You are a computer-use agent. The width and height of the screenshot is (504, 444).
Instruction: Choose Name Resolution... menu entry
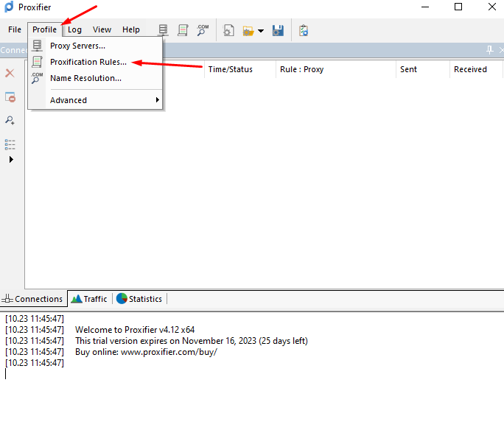point(95,78)
